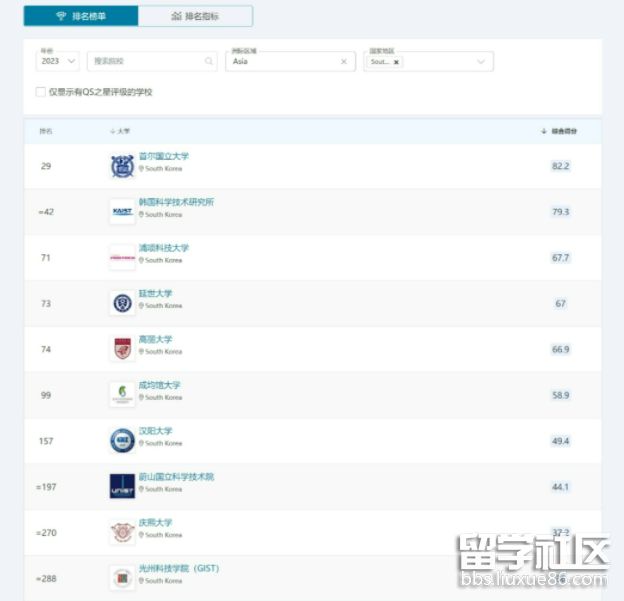Open the 成均馆大学 link
Viewport: 624px width, 601px height.
(x=160, y=385)
